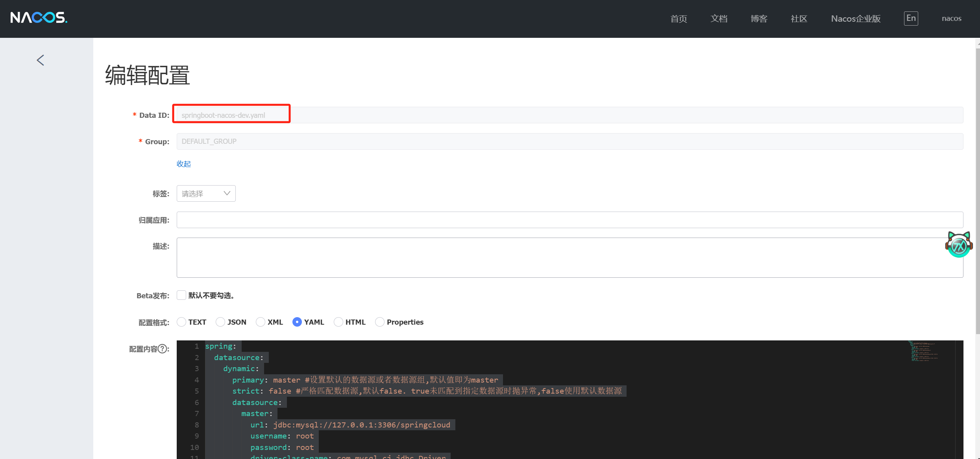This screenshot has height=459, width=980.
Task: Enable the Beta发布 checkbox
Action: (x=181, y=295)
